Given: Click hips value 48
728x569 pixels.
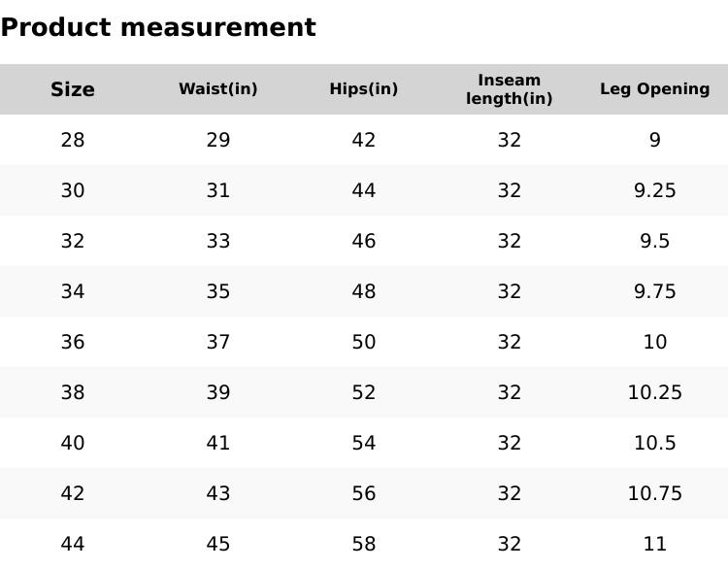Looking at the screenshot, I should (x=364, y=291).
